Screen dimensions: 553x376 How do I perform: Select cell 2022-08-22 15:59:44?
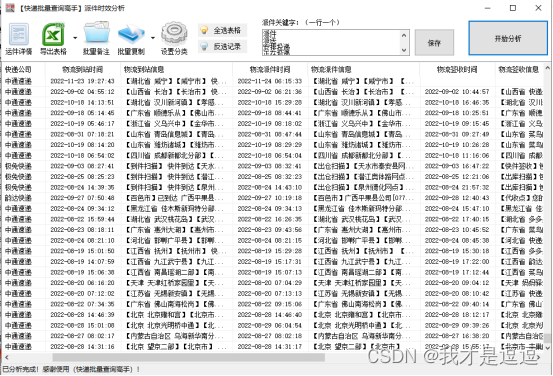coord(83,219)
